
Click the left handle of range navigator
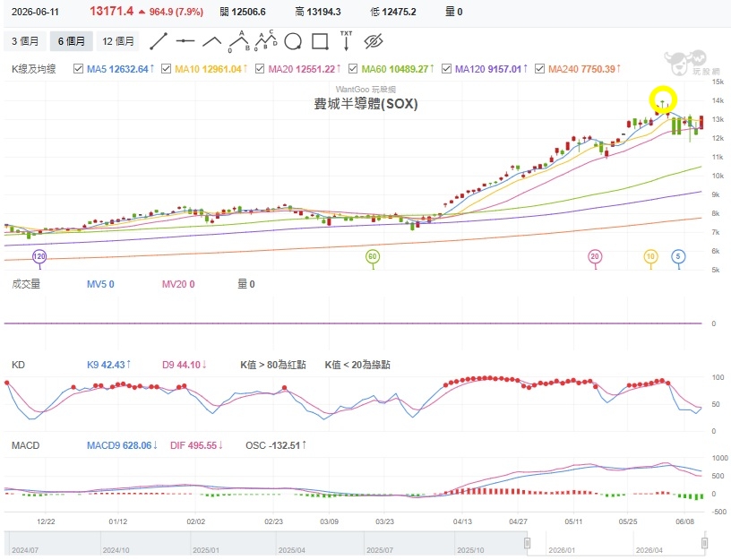click(x=528, y=543)
